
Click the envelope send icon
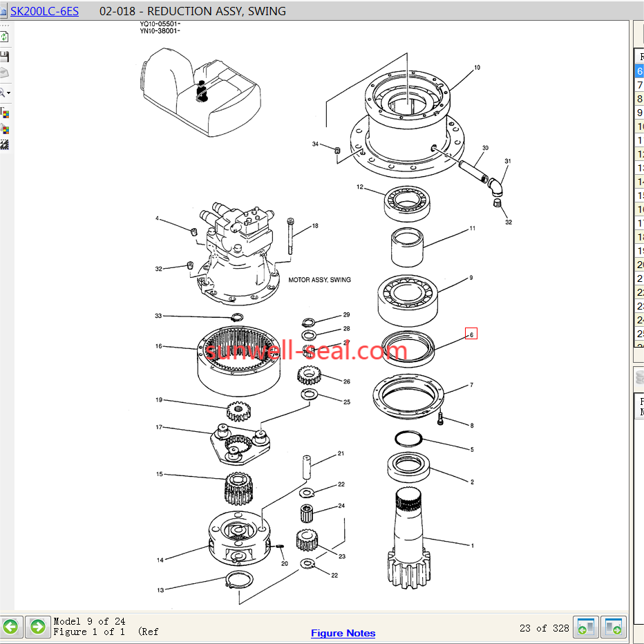click(4, 73)
